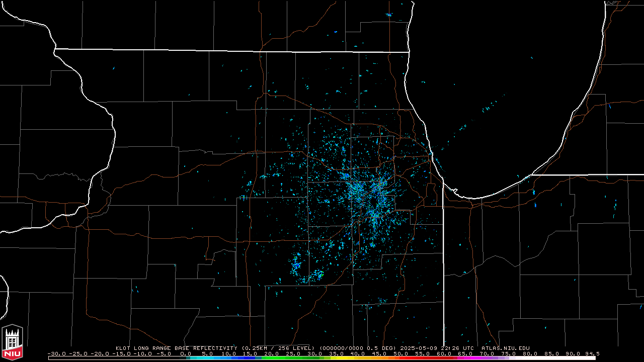Click the 0.0 scale label
The height and width of the screenshot is (362, 644).
click(x=185, y=353)
